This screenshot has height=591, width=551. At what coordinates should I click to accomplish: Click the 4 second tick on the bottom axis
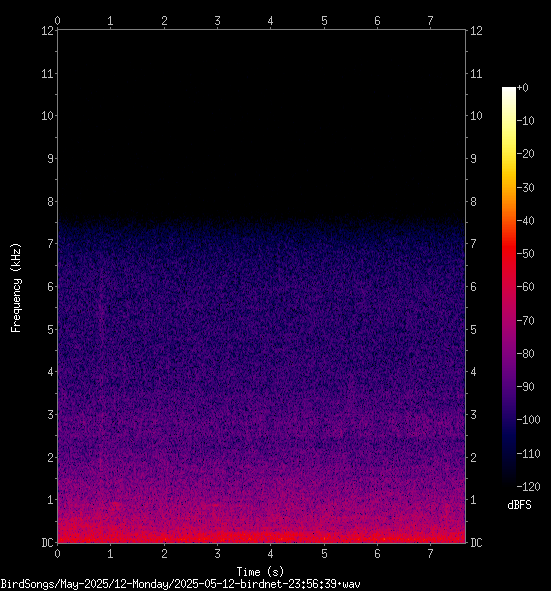tap(271, 553)
